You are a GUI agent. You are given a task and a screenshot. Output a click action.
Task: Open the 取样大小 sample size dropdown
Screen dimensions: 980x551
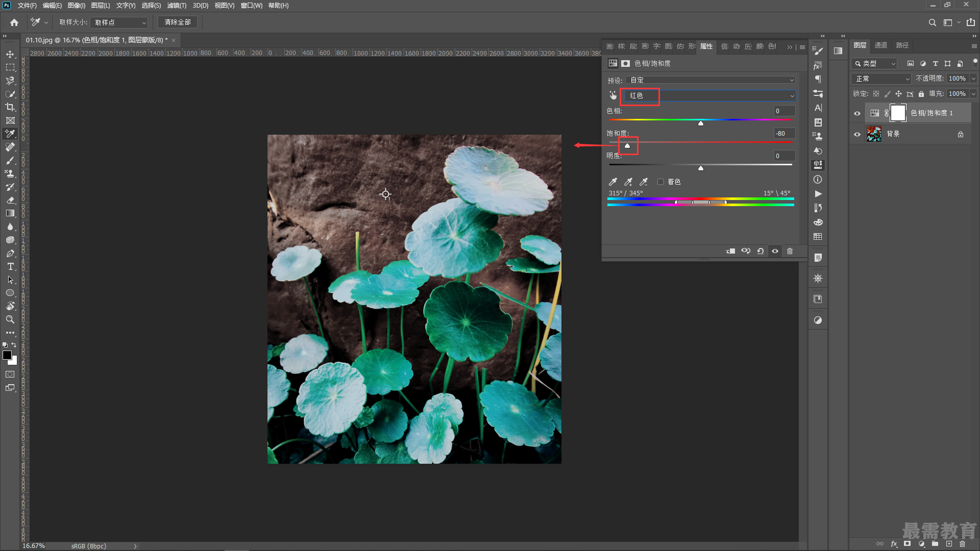[x=119, y=22]
